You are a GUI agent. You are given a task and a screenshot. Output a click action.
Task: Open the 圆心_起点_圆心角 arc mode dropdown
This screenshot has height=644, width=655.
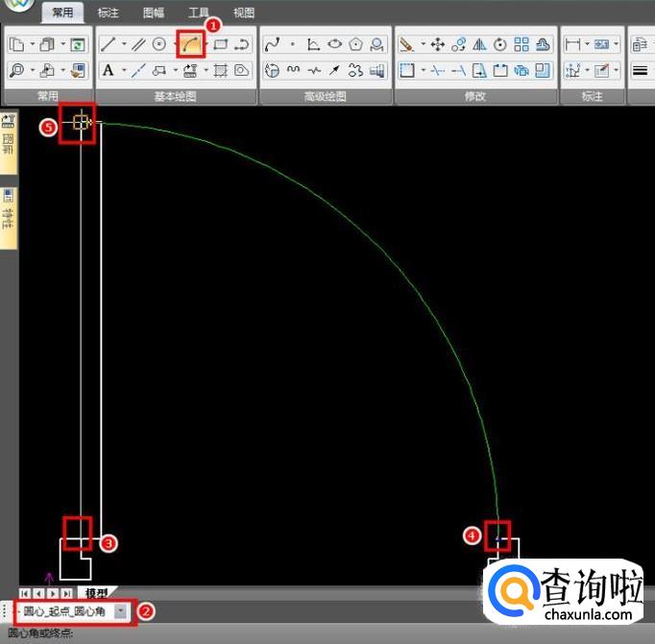point(121,610)
